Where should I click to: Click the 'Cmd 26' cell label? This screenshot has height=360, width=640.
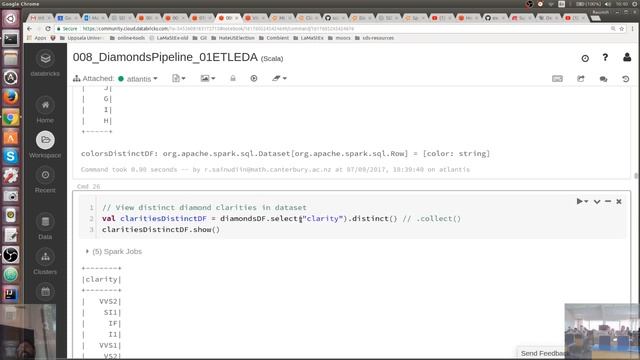tap(88, 186)
